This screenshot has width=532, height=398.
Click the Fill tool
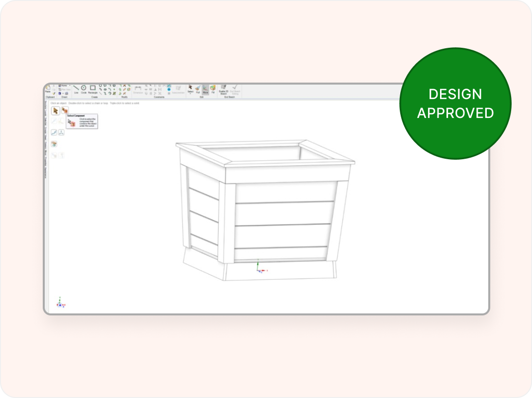pos(213,89)
